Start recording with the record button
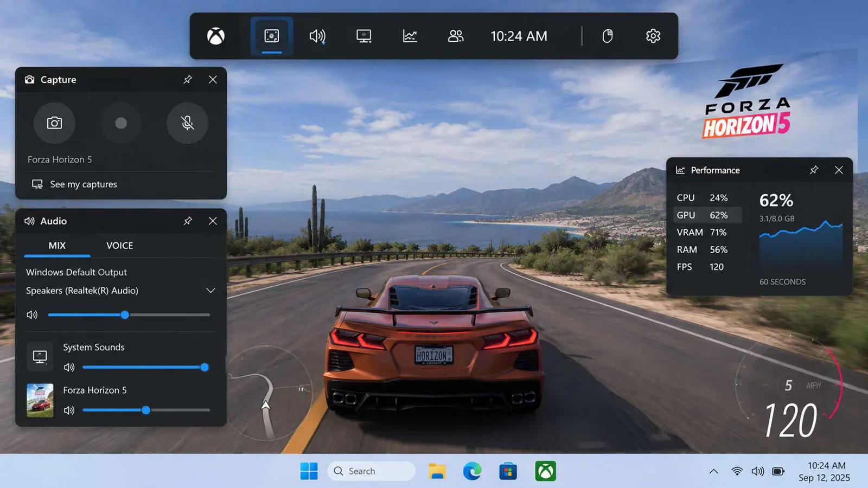Screen dimensions: 868x488 click(x=121, y=123)
